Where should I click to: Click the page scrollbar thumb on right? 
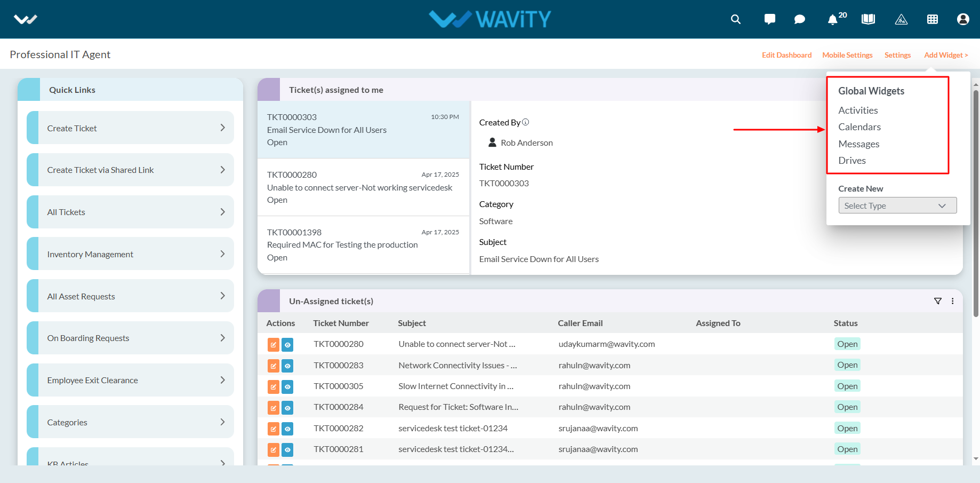[x=976, y=203]
